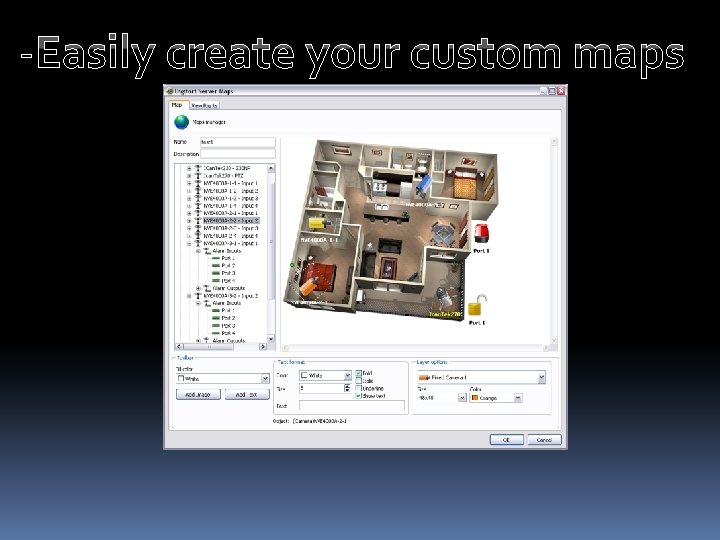This screenshot has width=720, height=540.
Task: Click the Maps manager globe icon
Action: click(x=181, y=122)
